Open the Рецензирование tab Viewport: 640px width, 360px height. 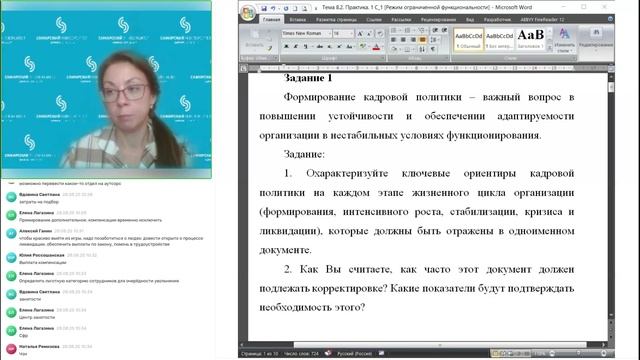(x=438, y=20)
